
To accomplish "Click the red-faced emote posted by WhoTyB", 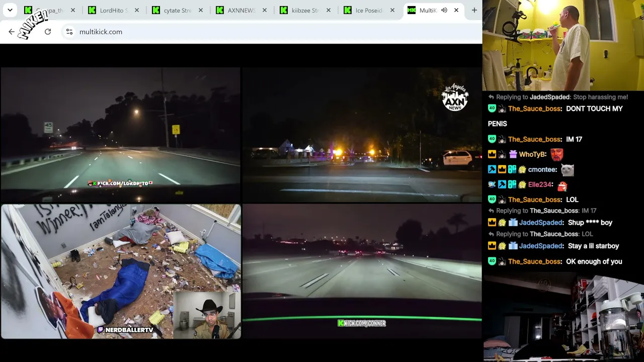I will [557, 154].
